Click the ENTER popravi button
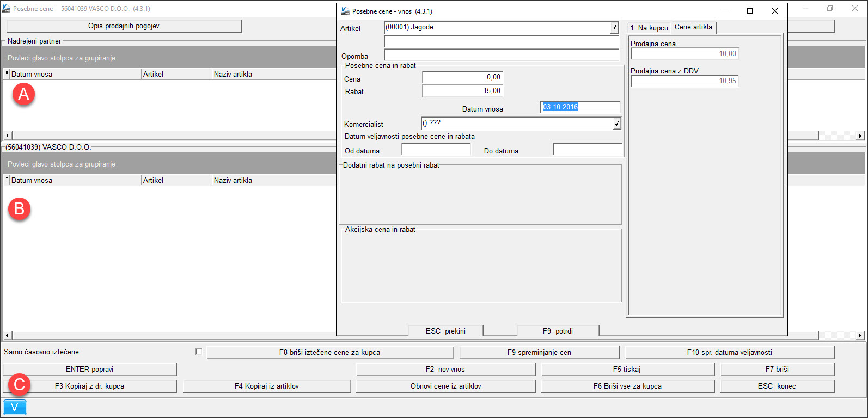This screenshot has width=868, height=418. tap(90, 369)
